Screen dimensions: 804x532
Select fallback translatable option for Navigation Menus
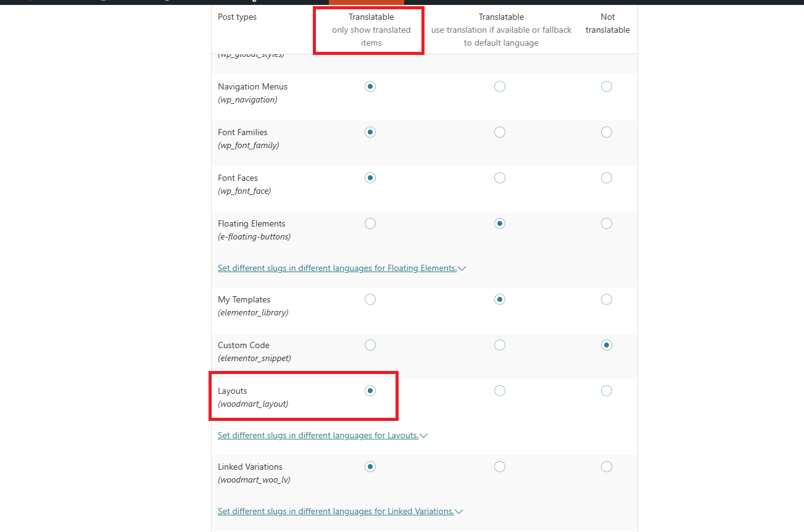coord(500,86)
